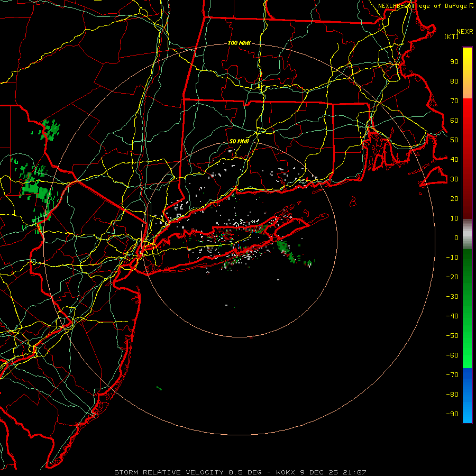Click the -60 value on the color scale
Screen dimensions: 476x476
click(452, 355)
